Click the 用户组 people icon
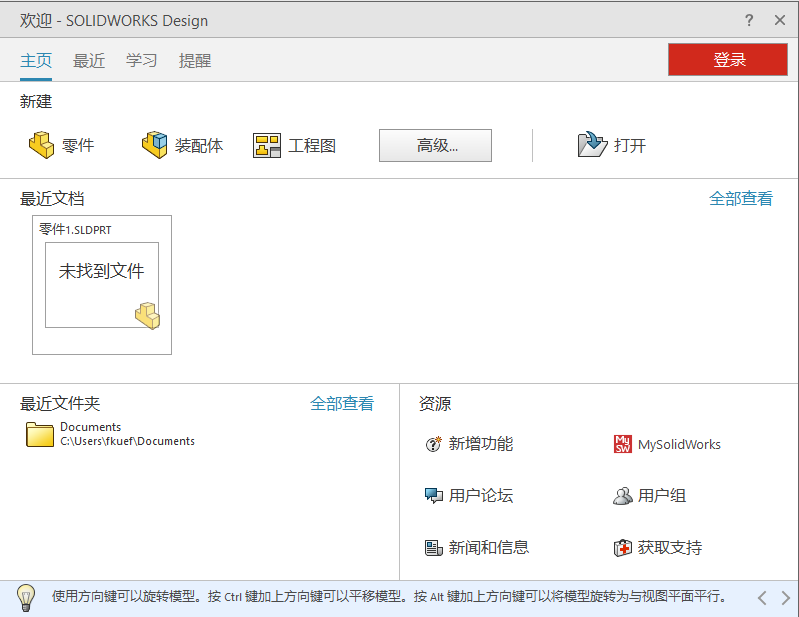The height and width of the screenshot is (617, 799). click(623, 496)
